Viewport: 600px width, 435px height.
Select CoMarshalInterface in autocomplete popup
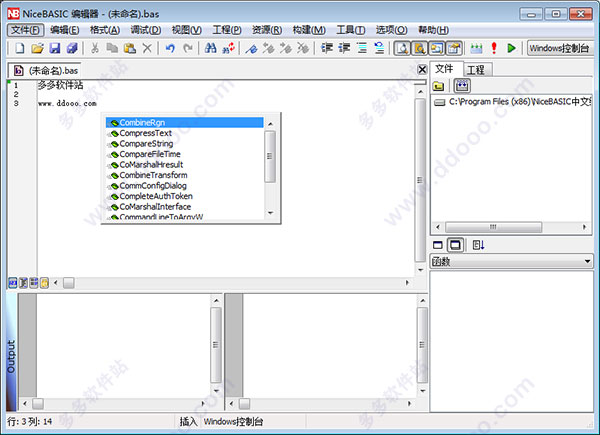tap(184, 207)
